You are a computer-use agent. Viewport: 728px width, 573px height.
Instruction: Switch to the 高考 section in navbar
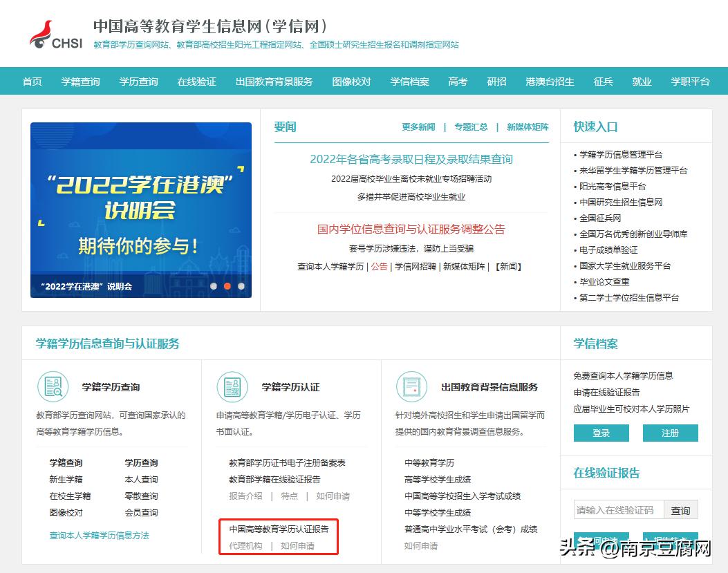458,81
